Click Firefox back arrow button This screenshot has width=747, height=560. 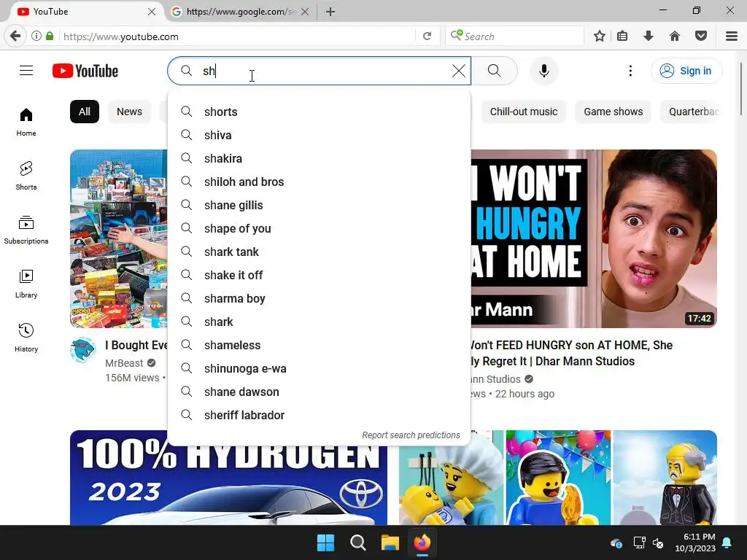tap(15, 36)
